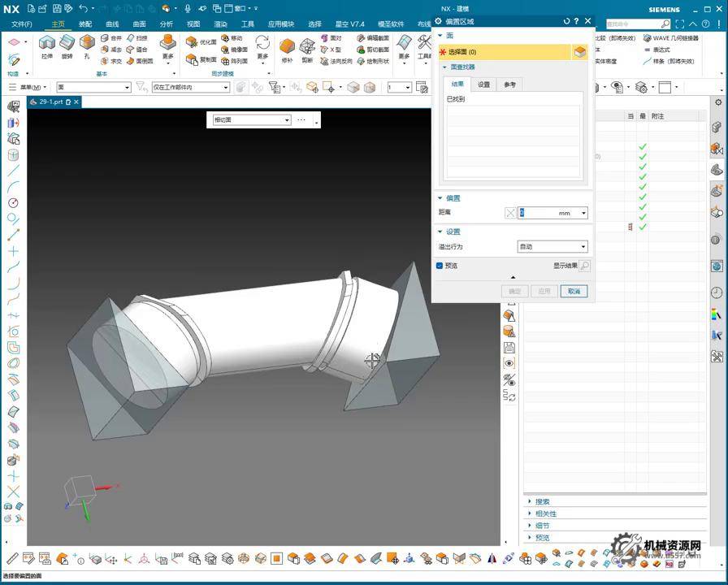Click the 取消 button in dialog
The width and height of the screenshot is (728, 585).
click(x=574, y=291)
